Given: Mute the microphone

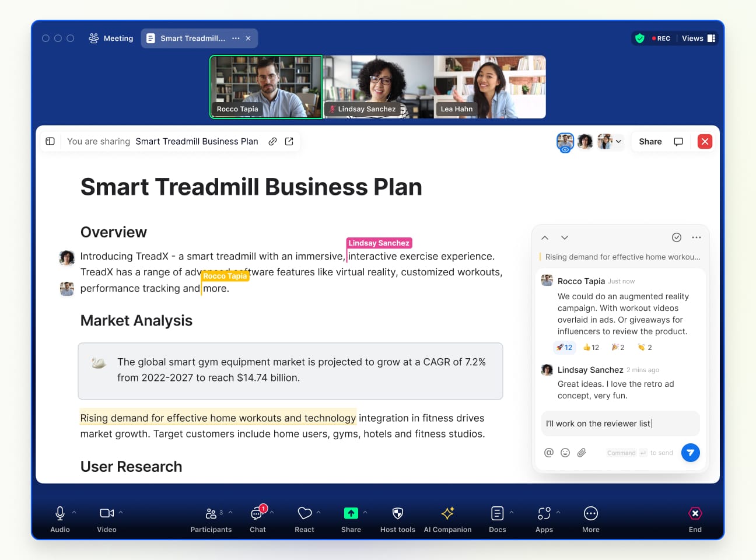Looking at the screenshot, I should coord(60,513).
